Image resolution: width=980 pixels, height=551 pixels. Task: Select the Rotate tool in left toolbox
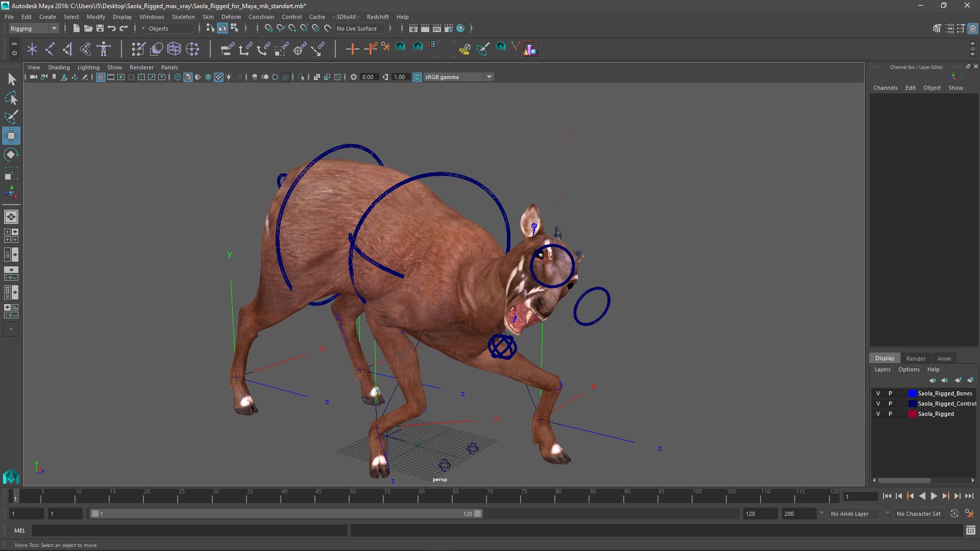pos(11,154)
